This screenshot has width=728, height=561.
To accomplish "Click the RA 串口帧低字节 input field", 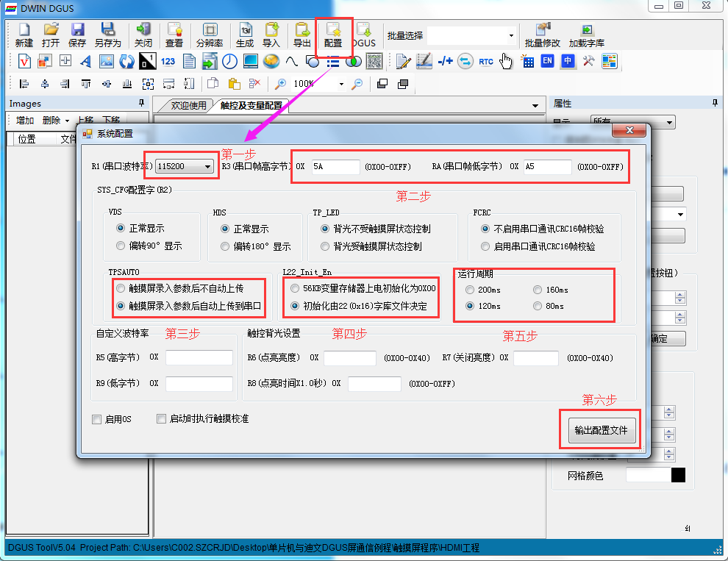I will tap(547, 166).
